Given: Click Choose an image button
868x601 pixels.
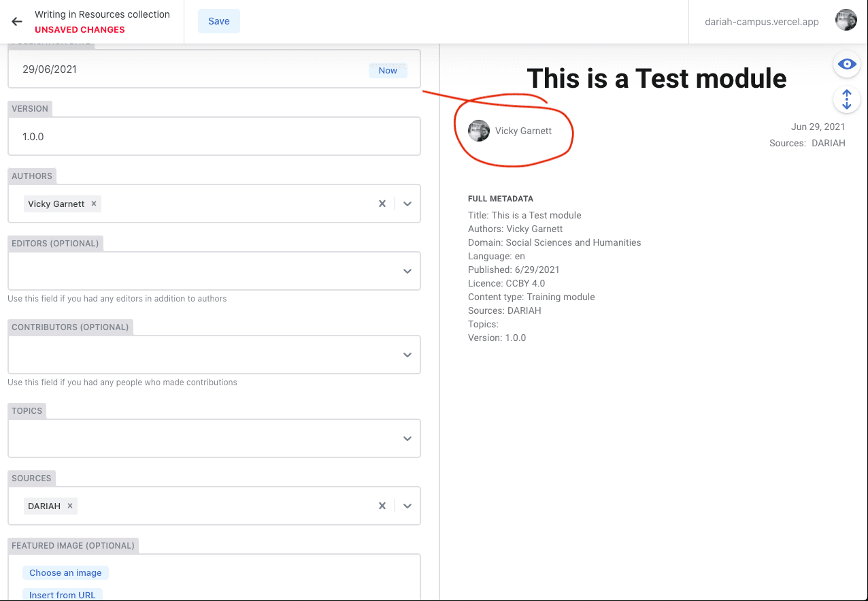Looking at the screenshot, I should tap(65, 572).
